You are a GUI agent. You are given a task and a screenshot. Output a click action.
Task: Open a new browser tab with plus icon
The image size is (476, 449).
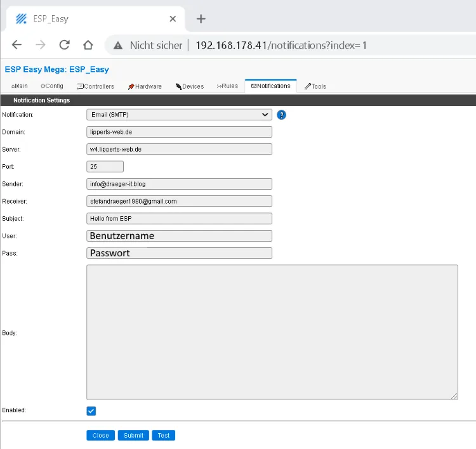(x=201, y=18)
